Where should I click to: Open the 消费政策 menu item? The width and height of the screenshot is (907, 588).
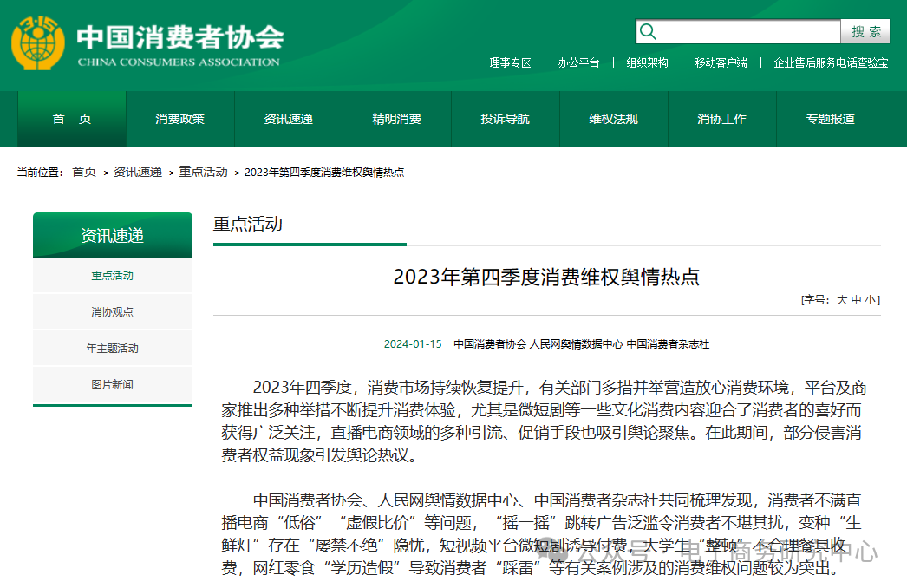pos(179,119)
